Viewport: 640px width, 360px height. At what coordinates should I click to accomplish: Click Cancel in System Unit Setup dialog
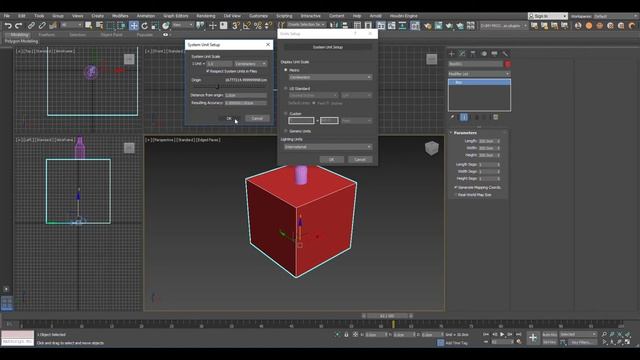tap(257, 118)
